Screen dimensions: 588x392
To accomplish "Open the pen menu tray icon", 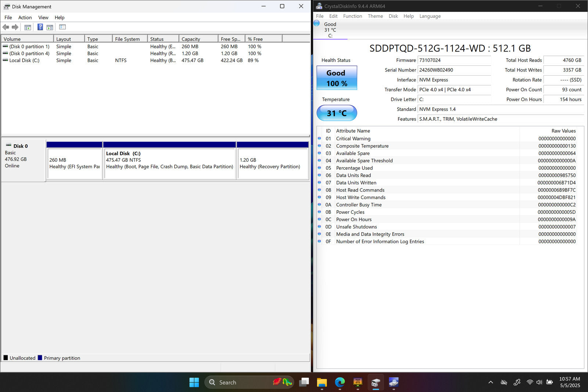I will (517, 382).
